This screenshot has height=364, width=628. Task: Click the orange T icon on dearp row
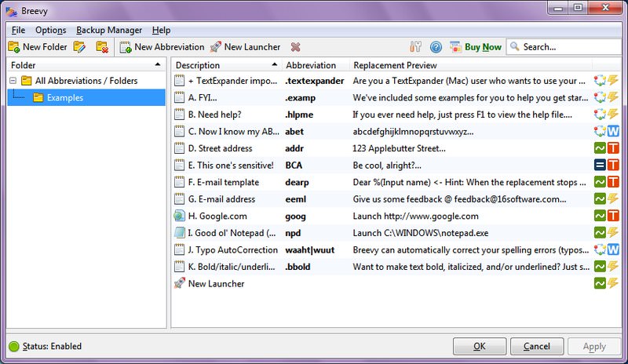point(613,182)
